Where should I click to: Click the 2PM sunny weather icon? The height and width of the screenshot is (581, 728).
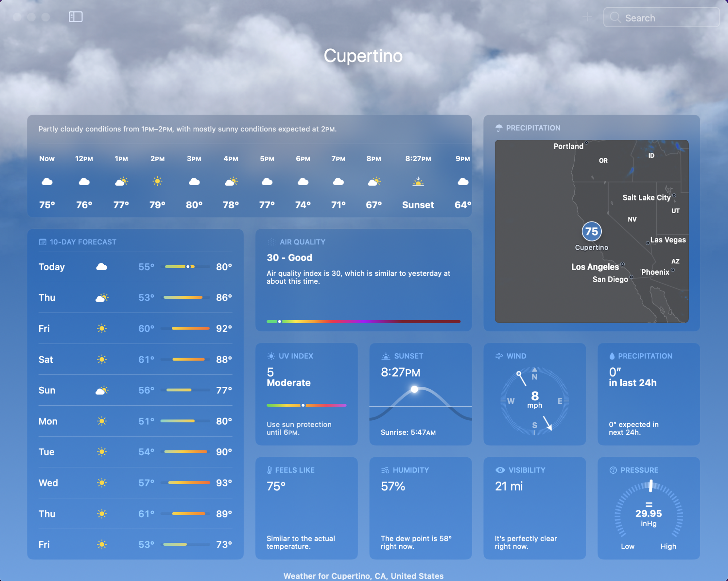[x=157, y=181]
